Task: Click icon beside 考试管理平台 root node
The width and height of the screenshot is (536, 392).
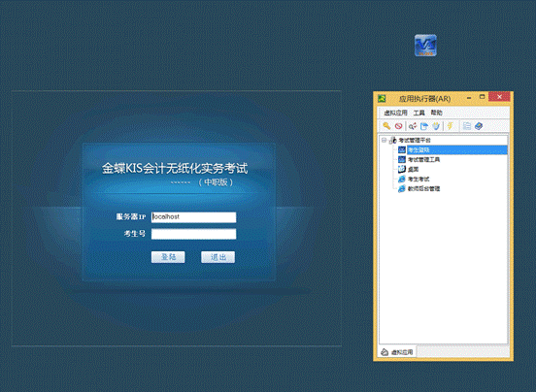Action: pyautogui.click(x=393, y=140)
